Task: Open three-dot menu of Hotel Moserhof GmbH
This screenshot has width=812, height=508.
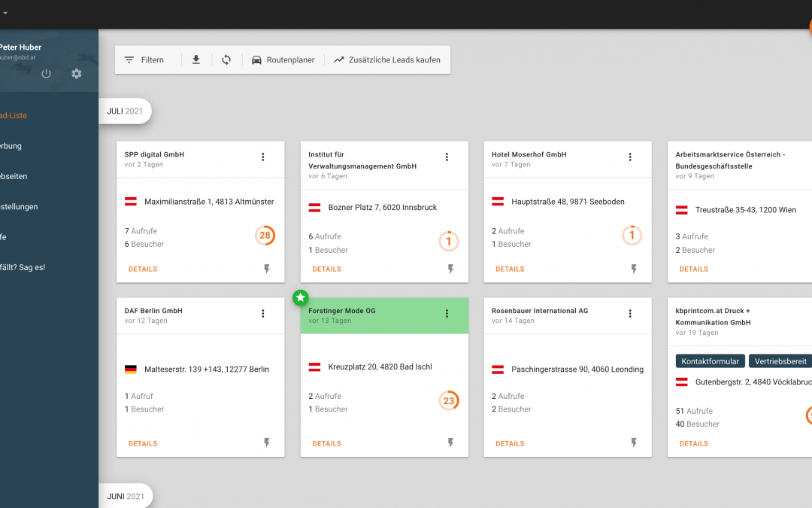Action: (630, 157)
